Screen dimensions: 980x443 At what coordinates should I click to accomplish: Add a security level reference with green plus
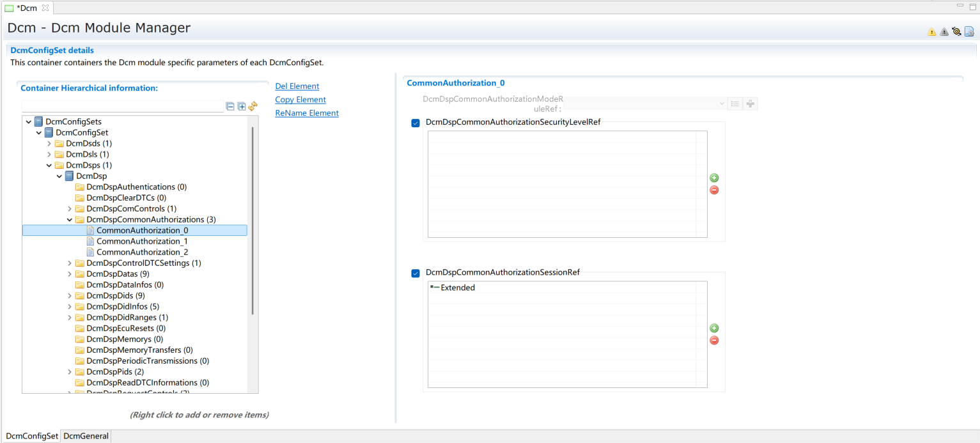coord(714,178)
